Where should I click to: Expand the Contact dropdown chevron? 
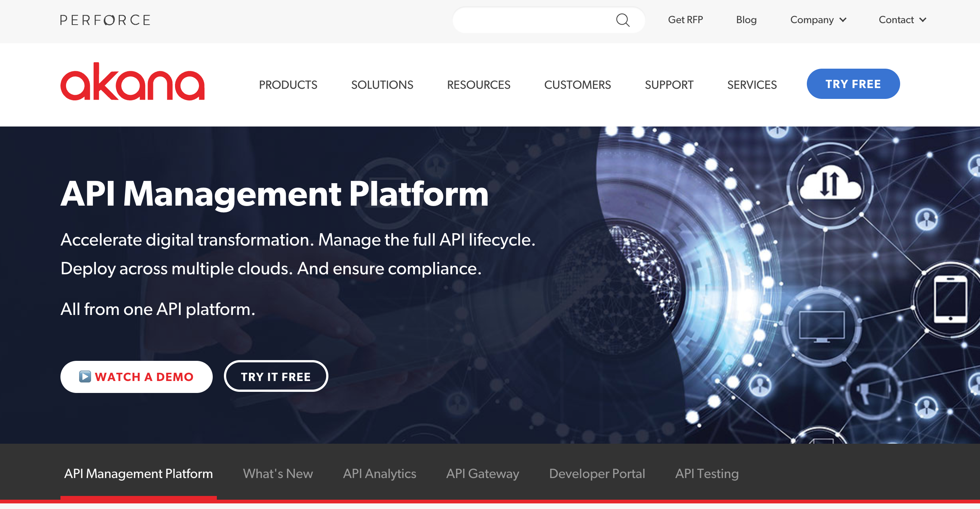coord(923,20)
